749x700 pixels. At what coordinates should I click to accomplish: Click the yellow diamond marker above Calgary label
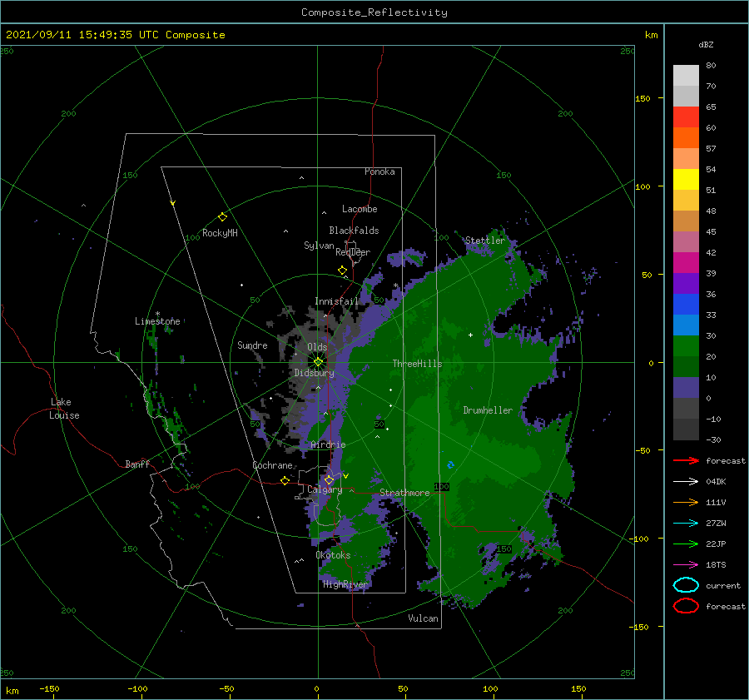(329, 479)
